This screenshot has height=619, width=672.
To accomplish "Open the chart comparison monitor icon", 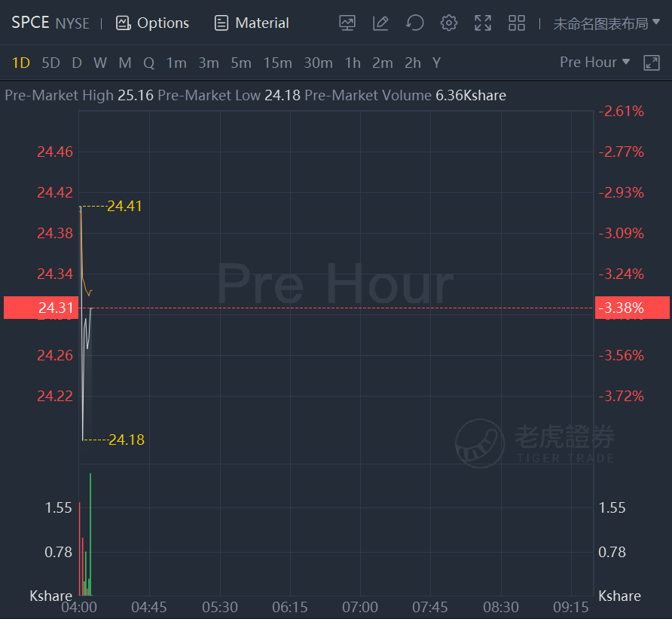I will pyautogui.click(x=347, y=23).
